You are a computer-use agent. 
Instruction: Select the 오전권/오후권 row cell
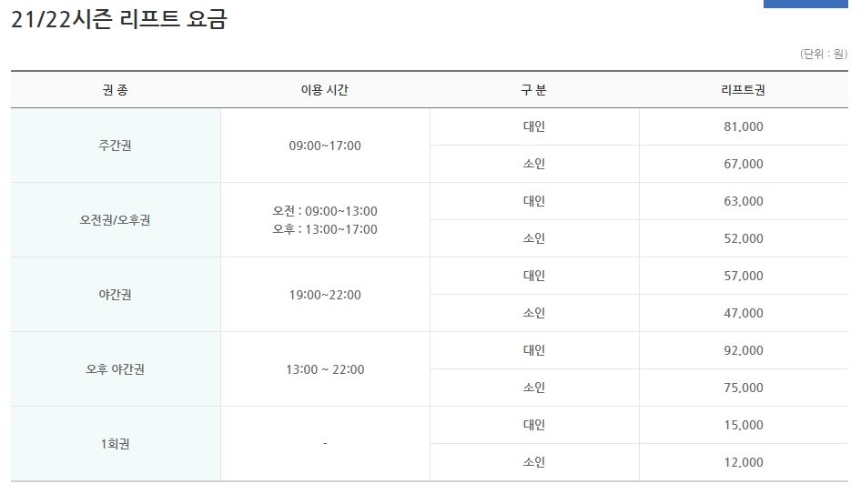116,220
